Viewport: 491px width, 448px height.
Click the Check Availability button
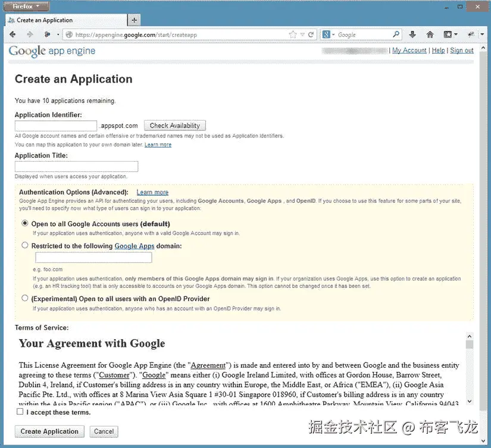pos(175,126)
